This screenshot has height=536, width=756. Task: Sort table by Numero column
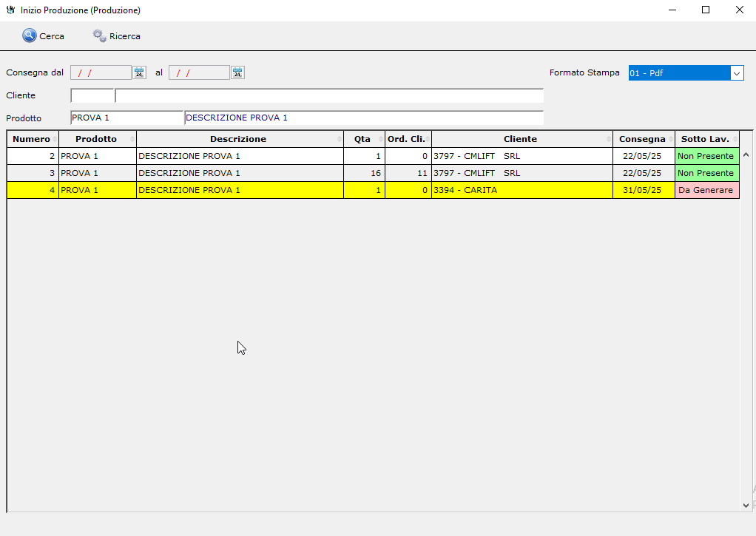(32, 139)
